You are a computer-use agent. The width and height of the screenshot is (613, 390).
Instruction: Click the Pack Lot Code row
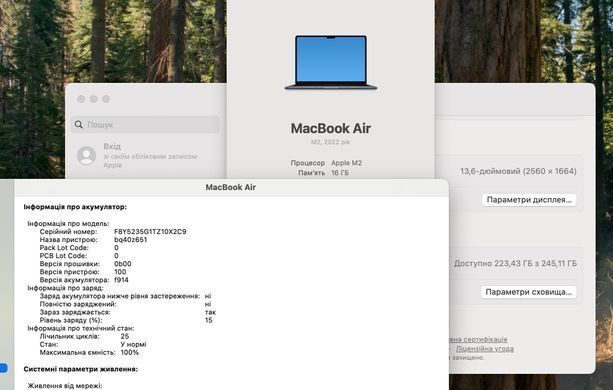click(x=79, y=248)
